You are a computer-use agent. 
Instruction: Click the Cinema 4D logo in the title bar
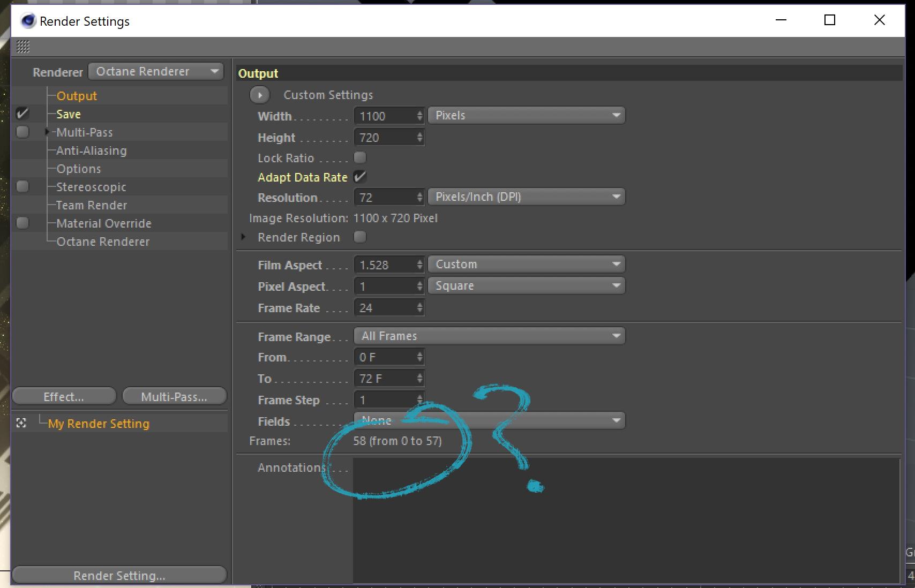pyautogui.click(x=27, y=21)
